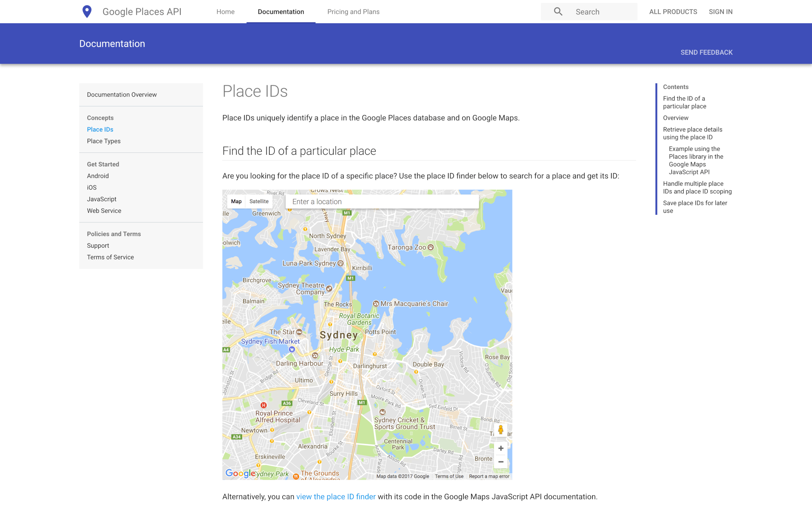Zoom out the map with minus button

click(501, 462)
